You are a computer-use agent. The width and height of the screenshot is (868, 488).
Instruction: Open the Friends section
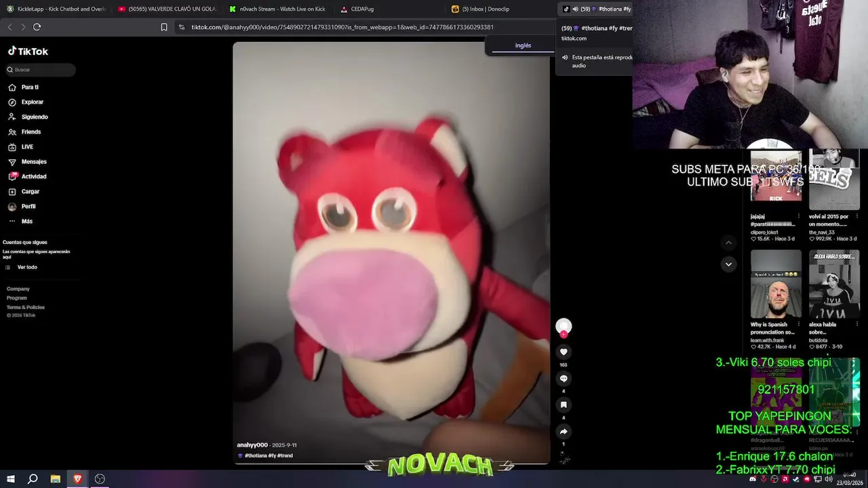coord(24,132)
